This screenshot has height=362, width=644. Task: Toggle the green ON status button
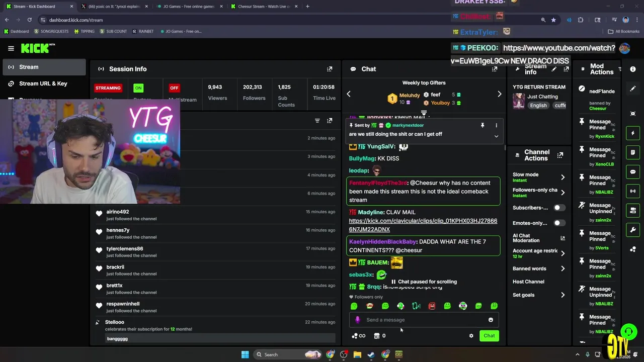[x=138, y=88]
